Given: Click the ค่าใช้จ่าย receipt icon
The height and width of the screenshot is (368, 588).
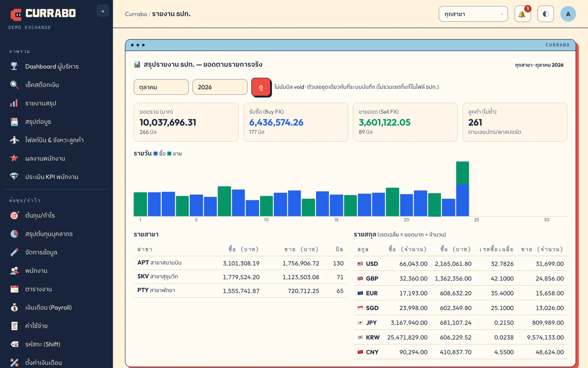Looking at the screenshot, I should point(14,326).
